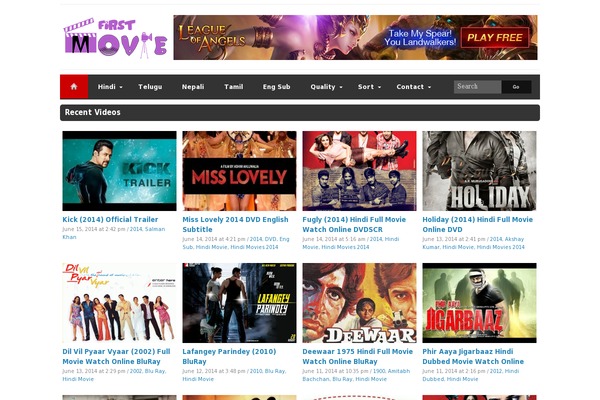Open the Telugu menu item
This screenshot has width=600, height=400.
(150, 87)
